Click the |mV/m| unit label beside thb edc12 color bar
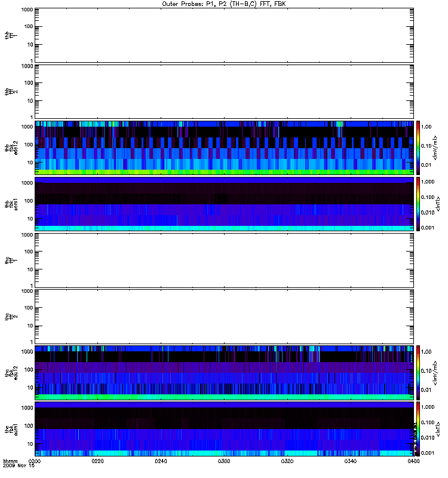The height and width of the screenshot is (478, 448). pos(435,148)
